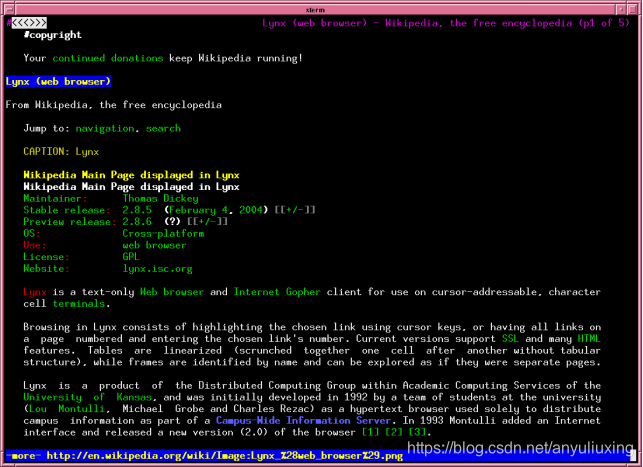This screenshot has height=467, width=643.
Task: Click the page title 'Lynx (web browser) - Wikipedia' header
Action: tap(446, 23)
